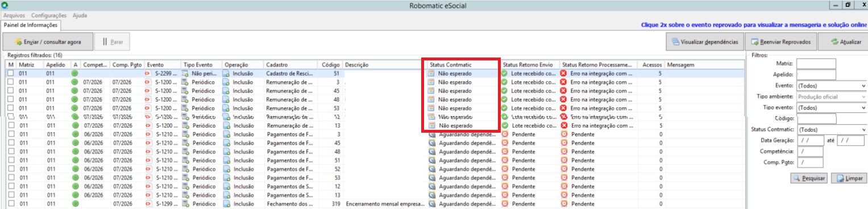Click the Não esperado icon in S-2299 row

tap(431, 73)
